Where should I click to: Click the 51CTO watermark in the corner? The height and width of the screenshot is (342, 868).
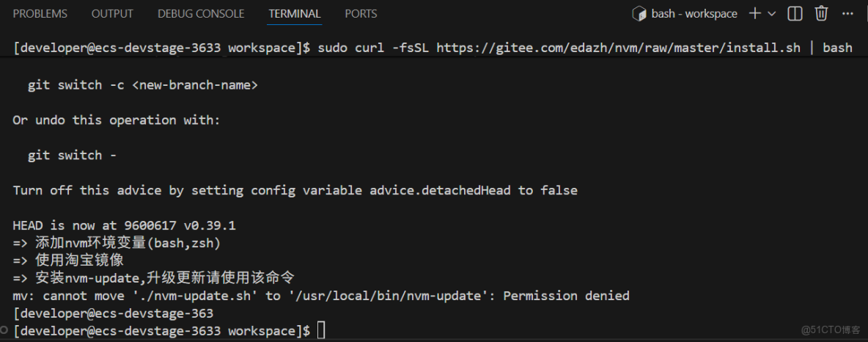[831, 330]
